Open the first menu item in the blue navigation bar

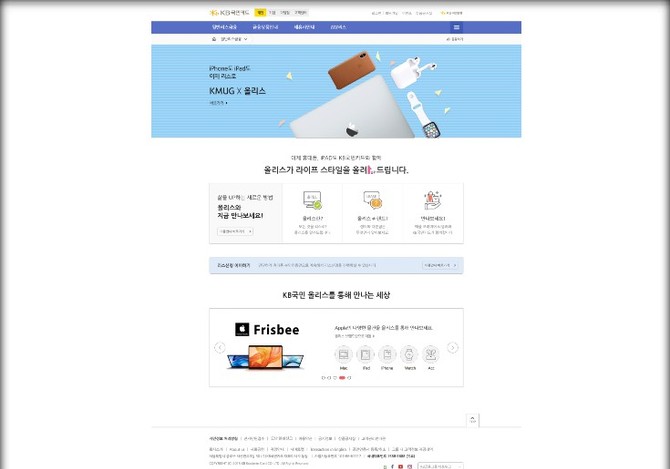coord(224,27)
